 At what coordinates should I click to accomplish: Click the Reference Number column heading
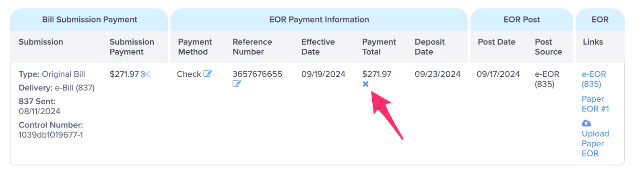click(252, 47)
